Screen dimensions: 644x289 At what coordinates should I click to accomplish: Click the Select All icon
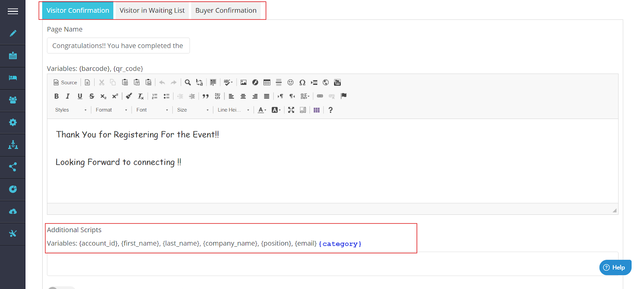(213, 82)
